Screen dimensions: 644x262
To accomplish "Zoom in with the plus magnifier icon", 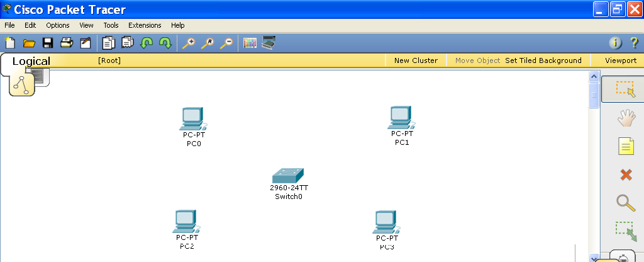I will coord(189,43).
